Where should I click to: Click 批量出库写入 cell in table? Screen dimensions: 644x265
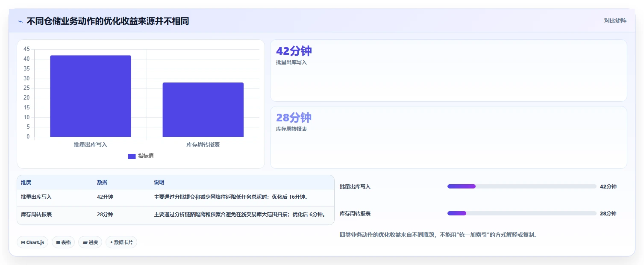[36, 197]
